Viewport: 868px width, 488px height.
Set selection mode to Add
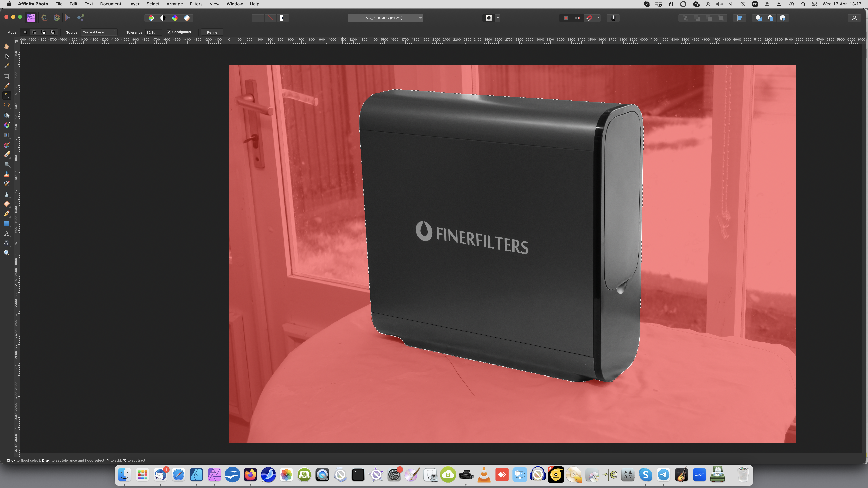(x=34, y=32)
